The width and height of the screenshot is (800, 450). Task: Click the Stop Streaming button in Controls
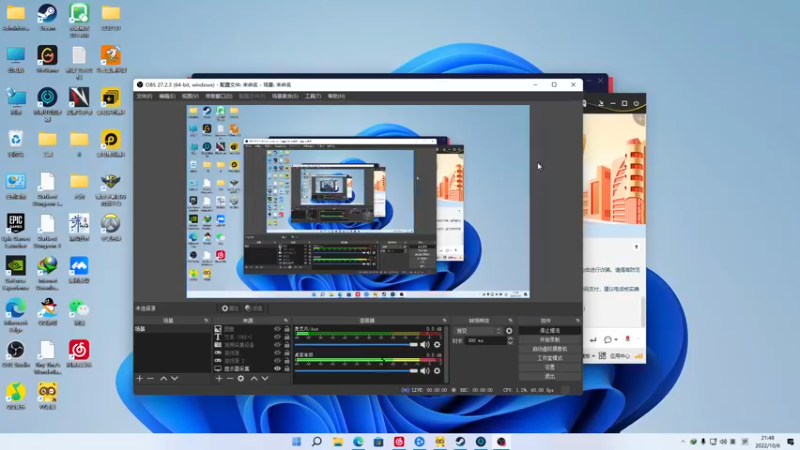point(549,331)
